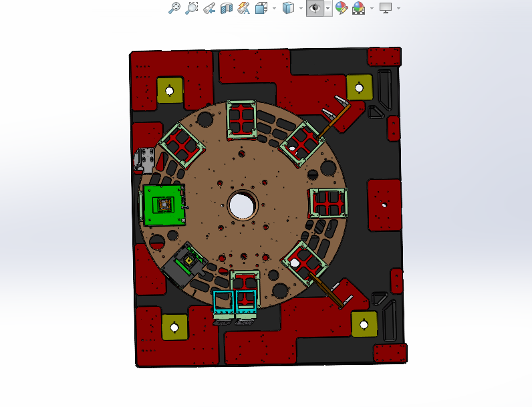Click the View Settings monitor icon
Viewport: 532px width, 407px height.
(386, 8)
